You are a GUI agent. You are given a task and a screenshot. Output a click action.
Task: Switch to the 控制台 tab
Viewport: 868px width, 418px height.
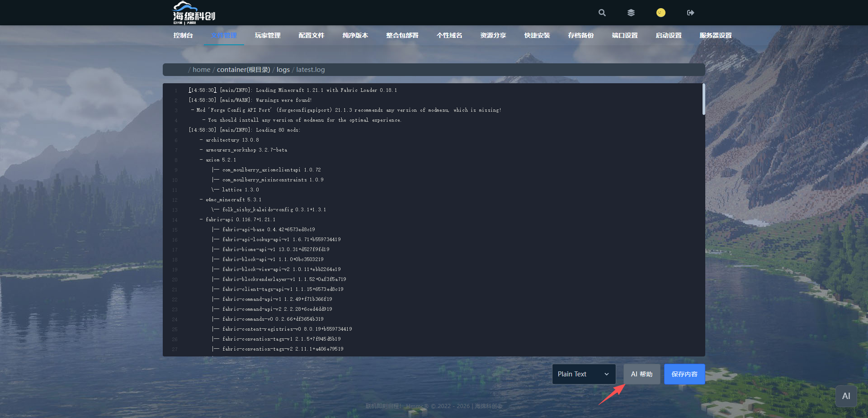(x=183, y=35)
